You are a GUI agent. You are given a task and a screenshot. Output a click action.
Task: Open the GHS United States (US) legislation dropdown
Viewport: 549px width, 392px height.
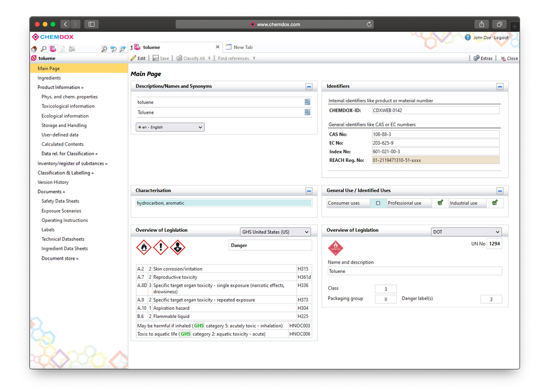(275, 232)
